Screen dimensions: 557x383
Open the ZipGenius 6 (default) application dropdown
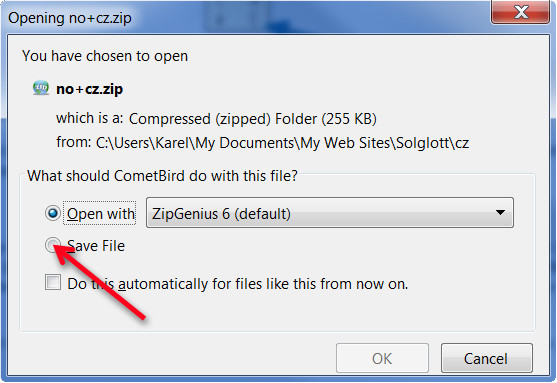coord(330,213)
